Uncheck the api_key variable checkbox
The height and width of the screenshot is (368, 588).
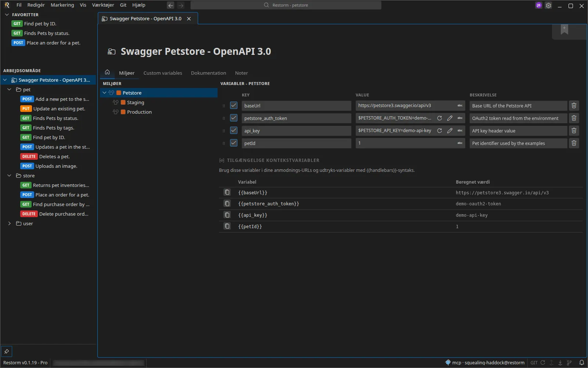234,131
